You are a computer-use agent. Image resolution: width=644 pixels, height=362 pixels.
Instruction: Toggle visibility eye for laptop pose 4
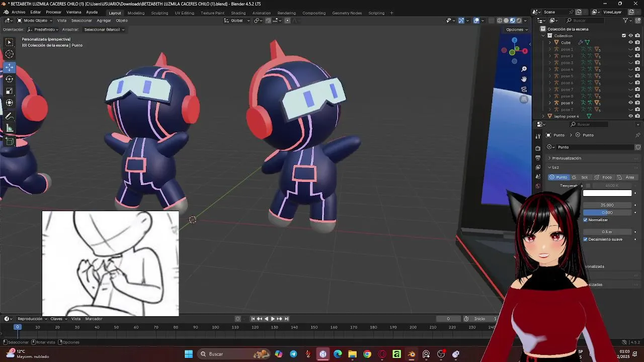(630, 116)
